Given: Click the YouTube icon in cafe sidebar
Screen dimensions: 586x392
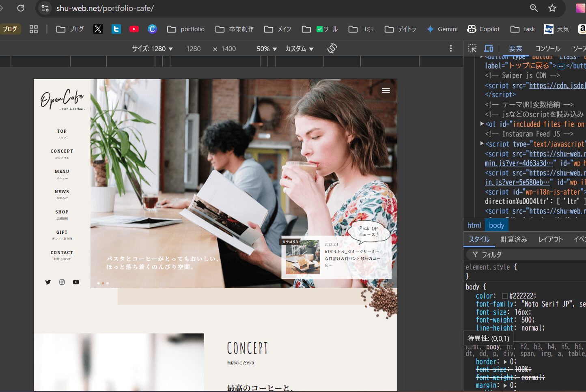Looking at the screenshot, I should tap(76, 282).
